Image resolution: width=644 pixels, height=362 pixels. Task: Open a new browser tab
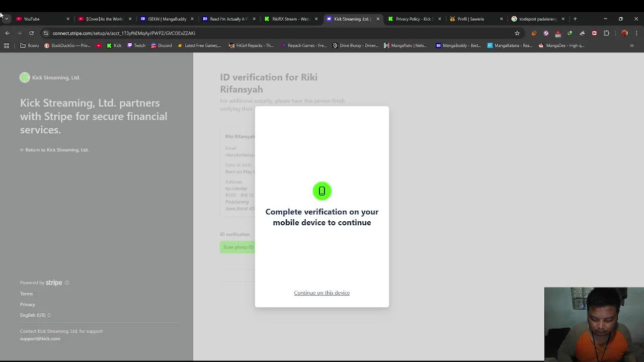[575, 19]
